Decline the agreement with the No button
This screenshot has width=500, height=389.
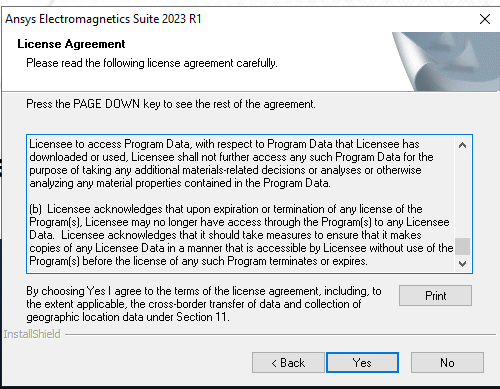tap(447, 362)
